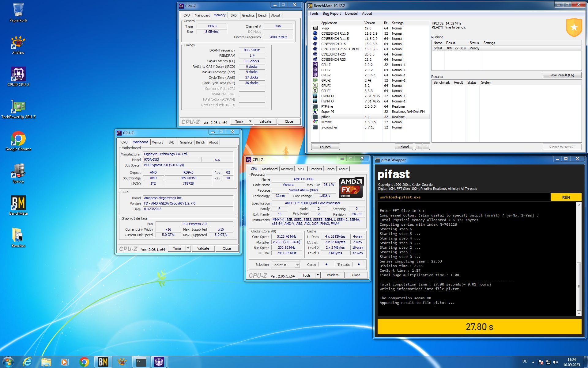Click the Windows Start orb
The width and height of the screenshot is (588, 368).
pyautogui.click(x=8, y=362)
